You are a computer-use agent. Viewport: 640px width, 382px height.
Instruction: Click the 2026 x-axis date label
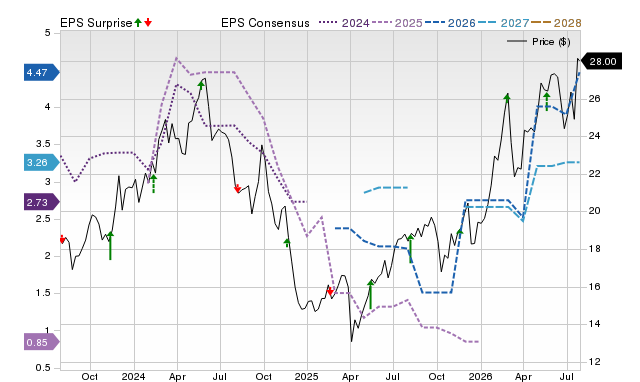click(480, 376)
